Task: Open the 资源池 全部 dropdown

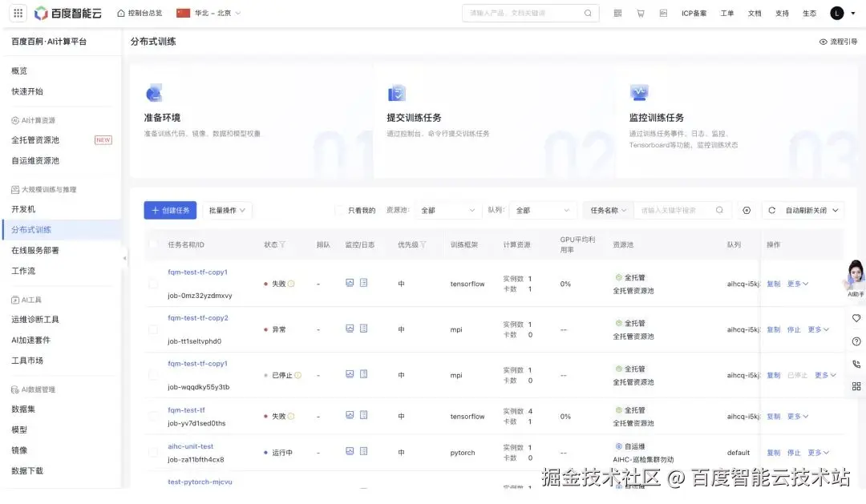Action: (448, 210)
